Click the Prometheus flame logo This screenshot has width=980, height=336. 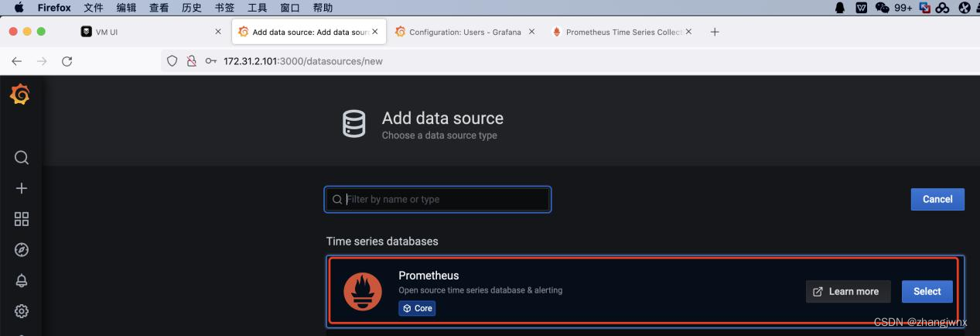click(363, 292)
